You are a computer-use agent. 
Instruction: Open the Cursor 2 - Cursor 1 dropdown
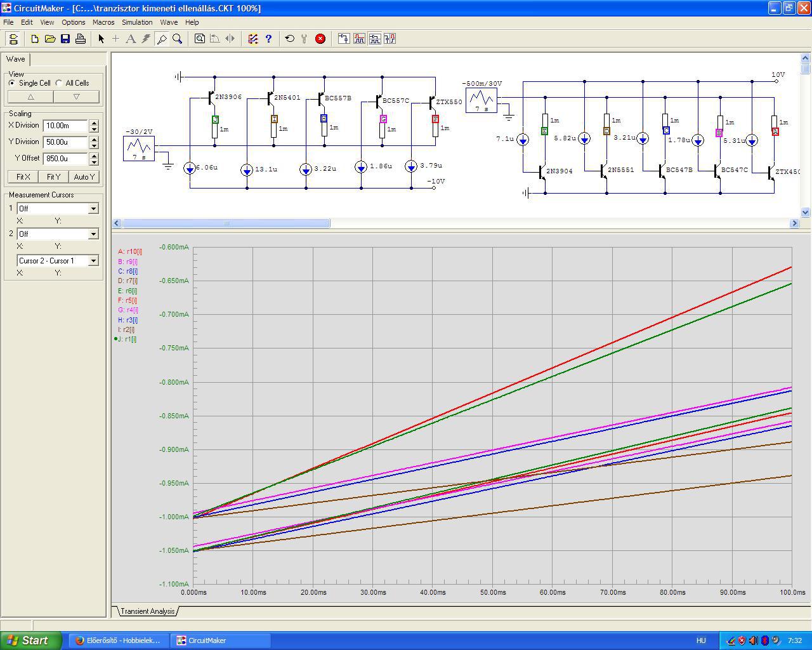click(93, 260)
